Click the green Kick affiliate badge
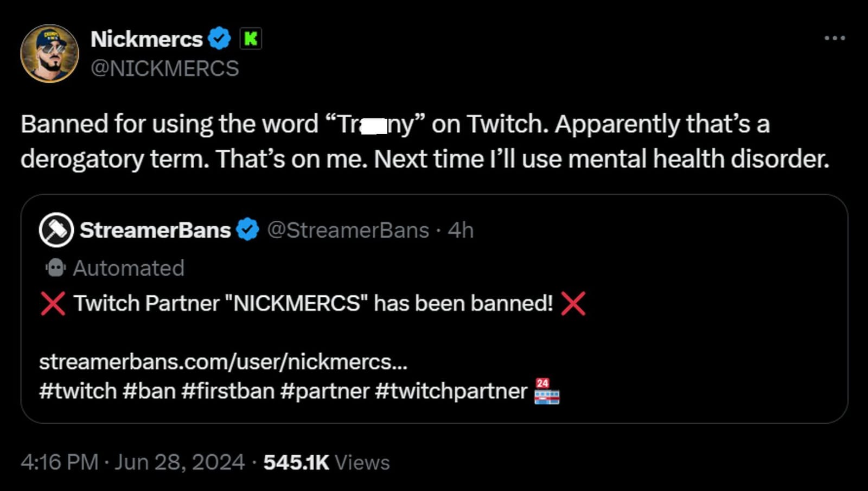The image size is (868, 491). point(251,38)
